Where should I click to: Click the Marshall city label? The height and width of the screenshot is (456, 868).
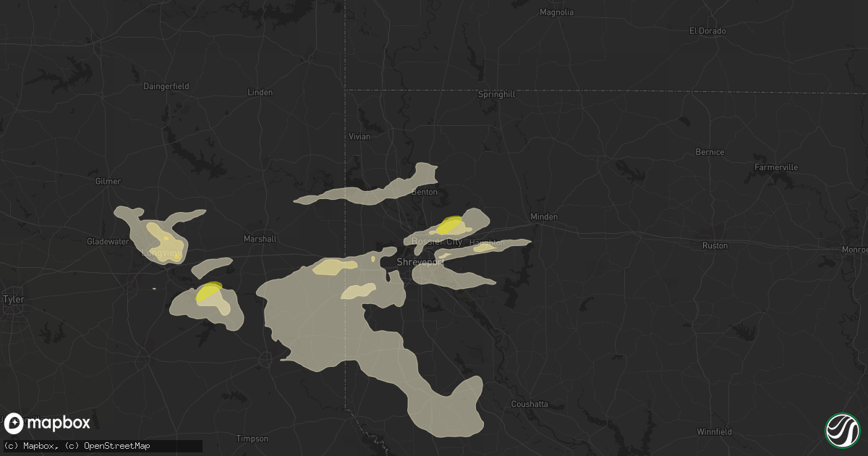pos(260,238)
